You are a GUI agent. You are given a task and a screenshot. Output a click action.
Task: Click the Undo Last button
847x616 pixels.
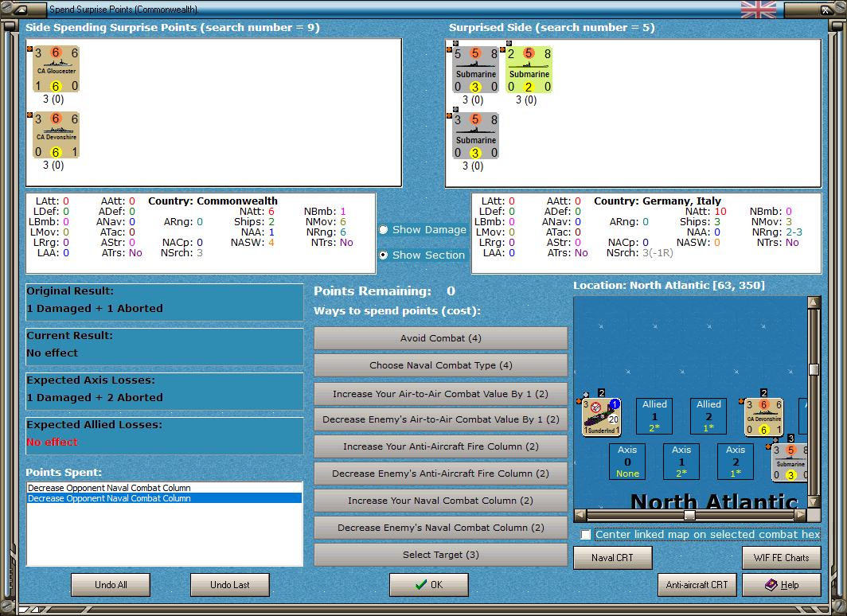pyautogui.click(x=229, y=585)
